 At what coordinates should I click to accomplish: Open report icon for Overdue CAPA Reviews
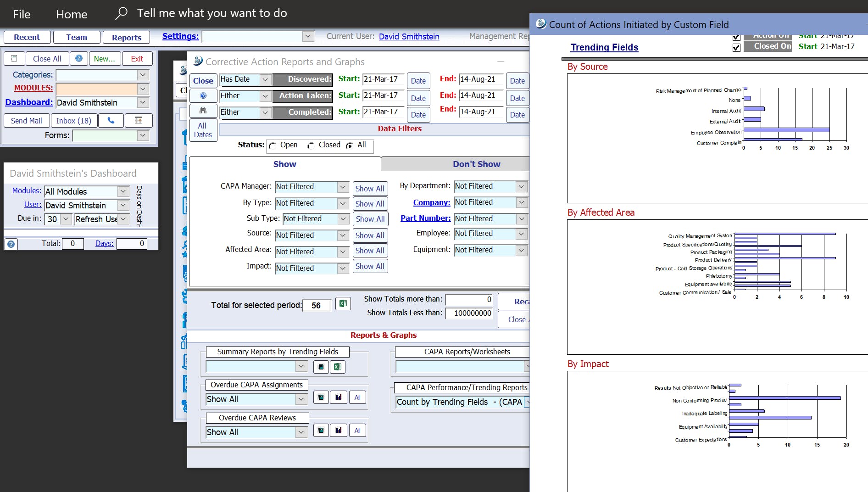(x=321, y=430)
